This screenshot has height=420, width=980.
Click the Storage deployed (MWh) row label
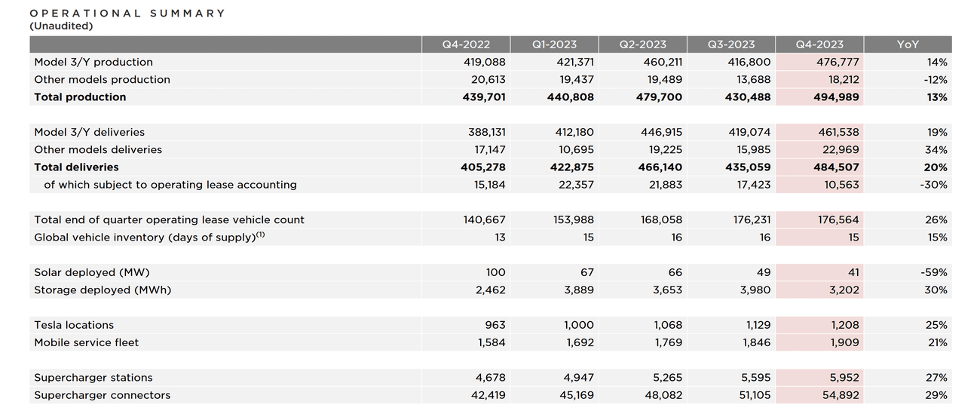pyautogui.click(x=103, y=290)
